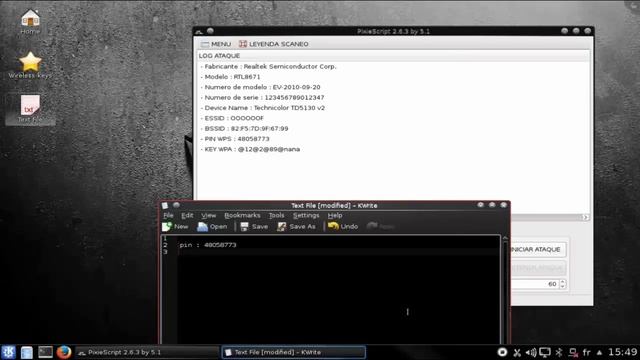Click the KWrite title bar

pyautogui.click(x=334, y=205)
